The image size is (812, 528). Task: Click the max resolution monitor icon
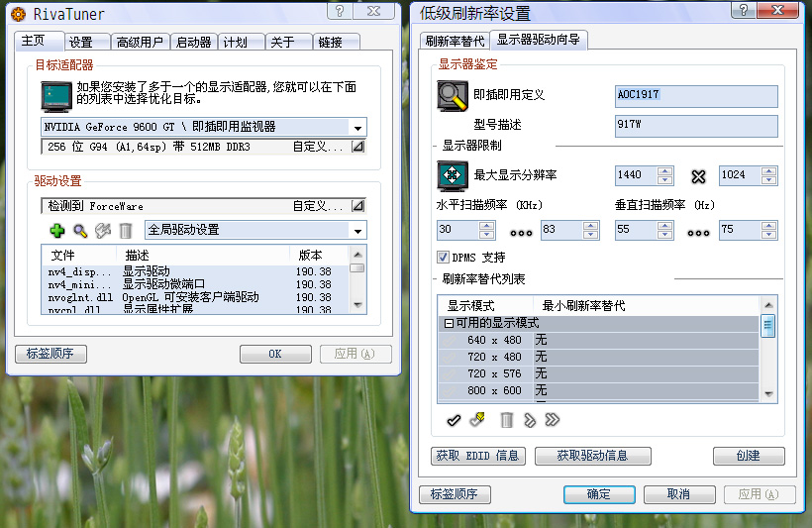(453, 175)
